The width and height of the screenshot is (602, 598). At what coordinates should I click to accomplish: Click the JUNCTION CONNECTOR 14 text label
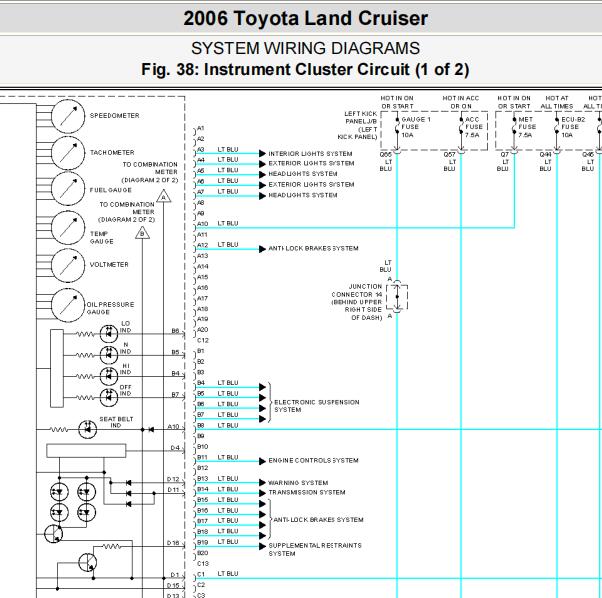[x=357, y=302]
